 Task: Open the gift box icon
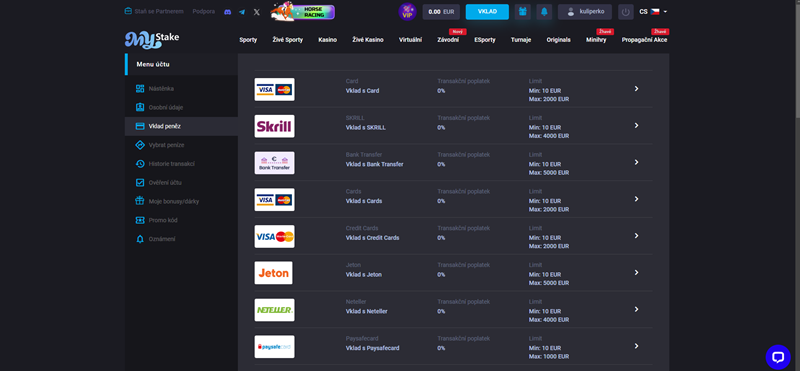[522, 12]
